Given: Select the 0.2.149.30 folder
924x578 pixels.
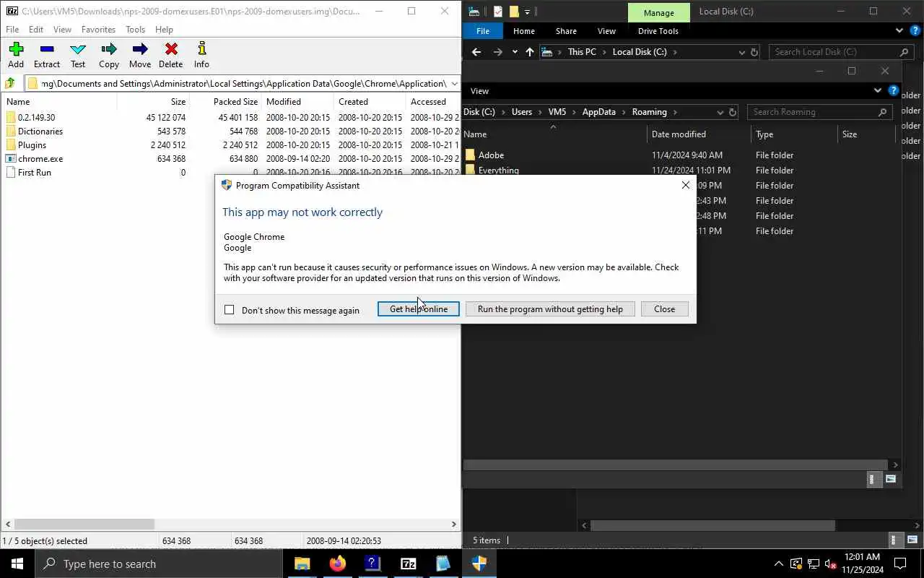Looking at the screenshot, I should (x=36, y=117).
